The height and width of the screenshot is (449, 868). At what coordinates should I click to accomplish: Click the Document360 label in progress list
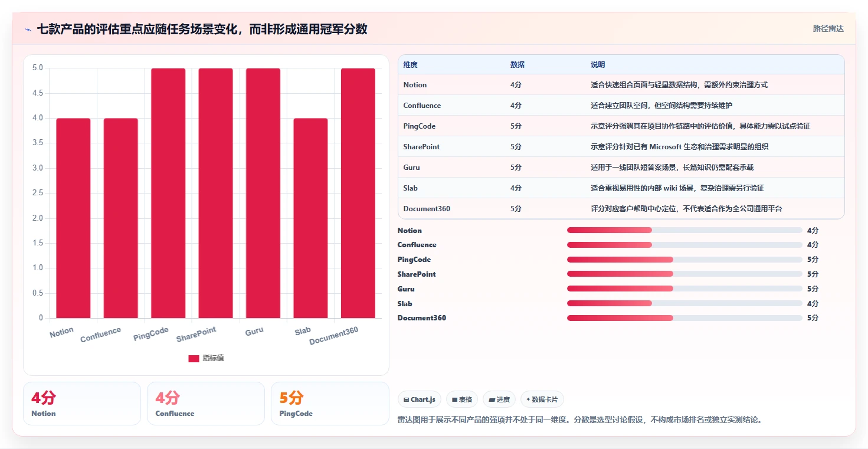coord(422,318)
